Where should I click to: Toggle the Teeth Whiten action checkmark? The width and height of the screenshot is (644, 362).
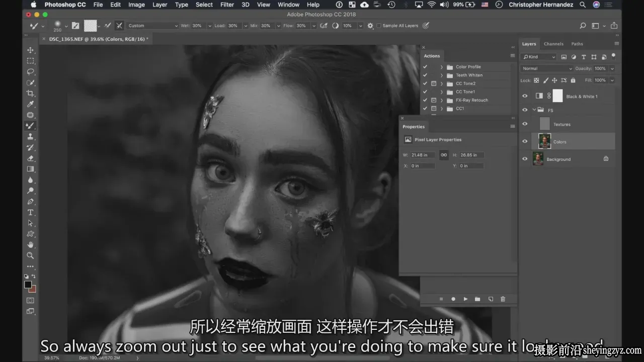[x=425, y=75]
